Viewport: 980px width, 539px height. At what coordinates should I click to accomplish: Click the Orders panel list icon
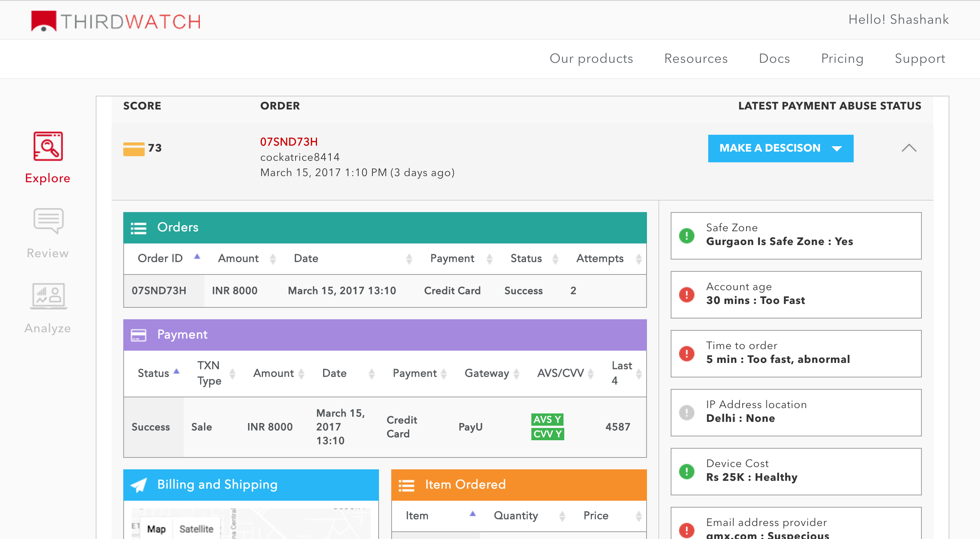(x=139, y=228)
